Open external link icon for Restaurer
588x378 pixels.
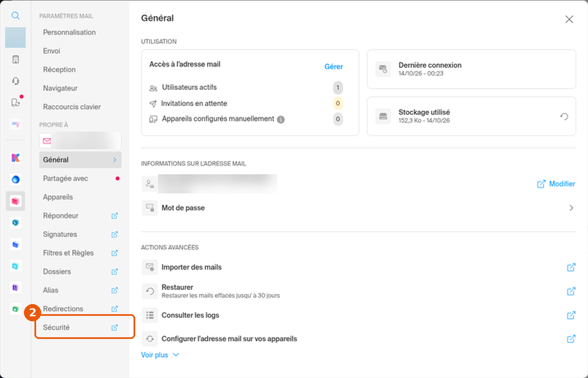pyautogui.click(x=571, y=291)
